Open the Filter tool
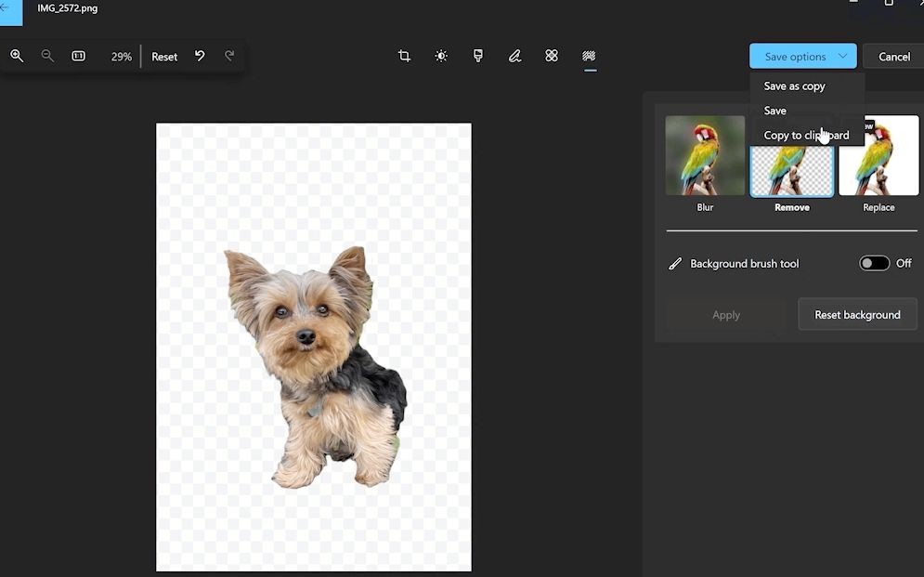The image size is (924, 577). [x=478, y=56]
